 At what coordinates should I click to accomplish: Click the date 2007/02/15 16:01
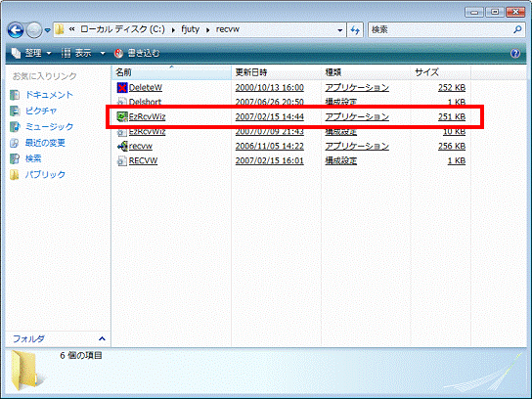tap(270, 160)
